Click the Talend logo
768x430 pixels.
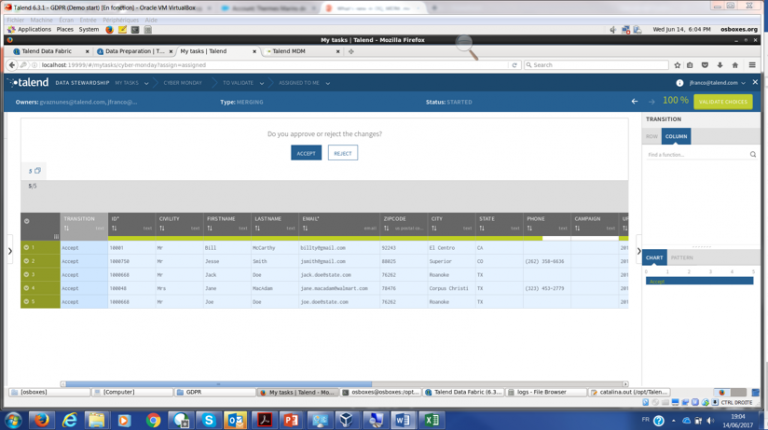(x=29, y=83)
